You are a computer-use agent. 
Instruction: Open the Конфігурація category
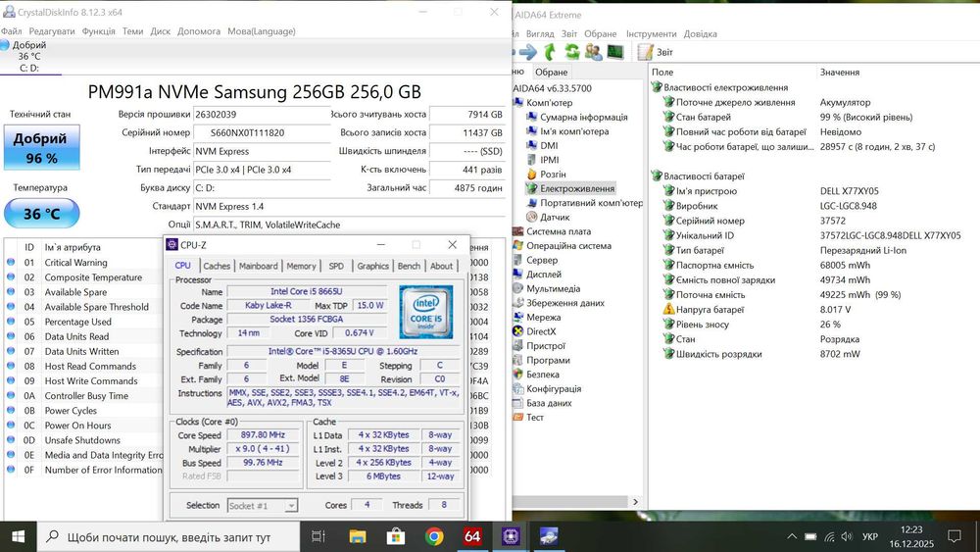[547, 389]
